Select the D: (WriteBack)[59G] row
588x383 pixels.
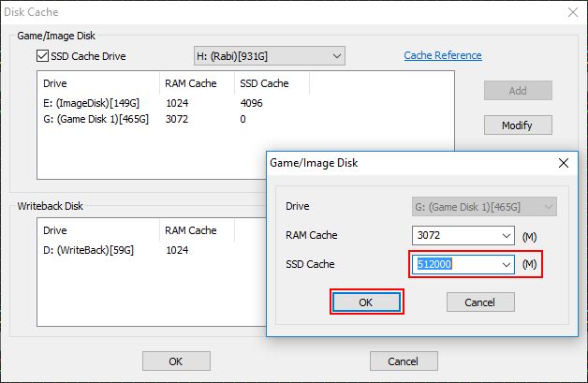coord(152,250)
